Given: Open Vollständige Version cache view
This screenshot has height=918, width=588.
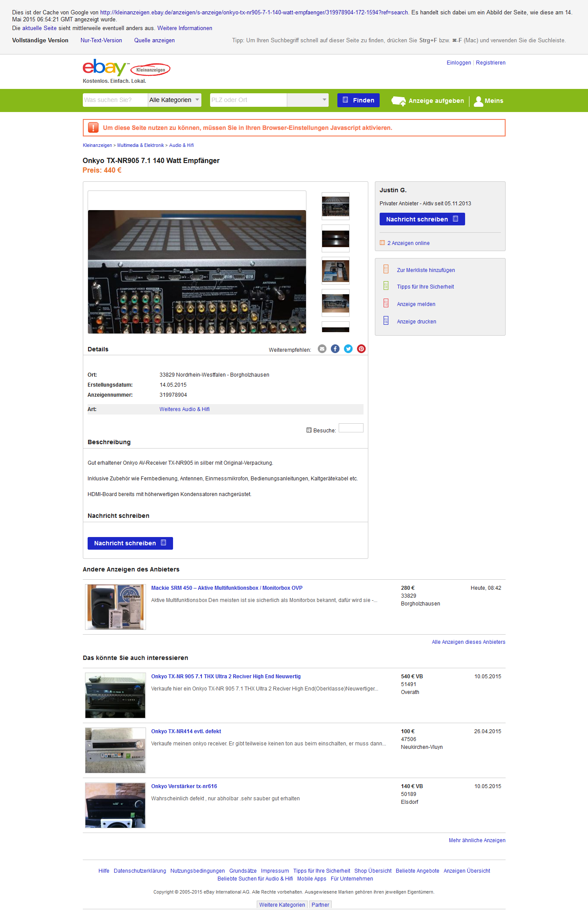Looking at the screenshot, I should pyautogui.click(x=40, y=40).
